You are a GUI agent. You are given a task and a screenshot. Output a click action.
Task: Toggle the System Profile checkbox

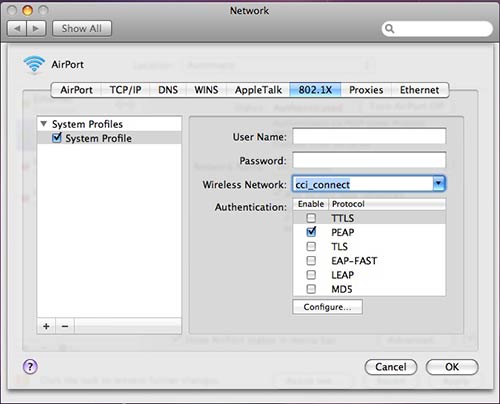(x=57, y=138)
